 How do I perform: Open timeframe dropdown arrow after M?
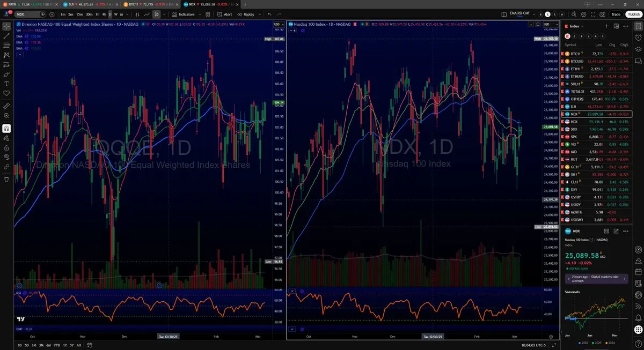point(128,14)
